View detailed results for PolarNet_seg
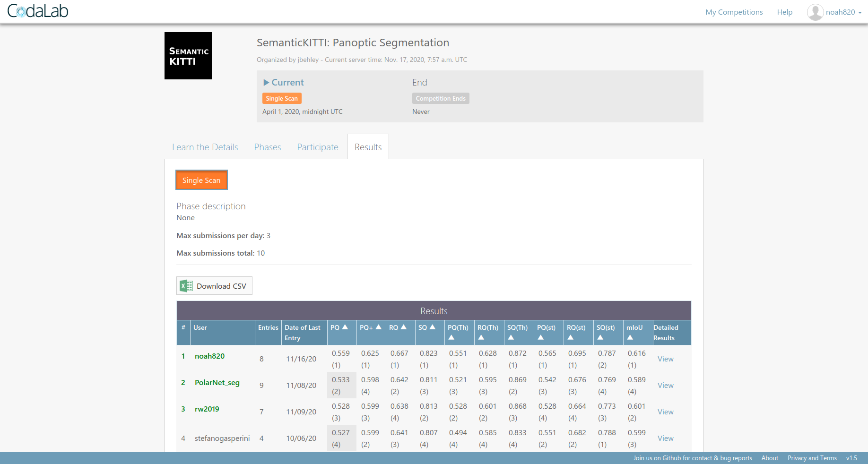868x464 pixels. (x=666, y=385)
